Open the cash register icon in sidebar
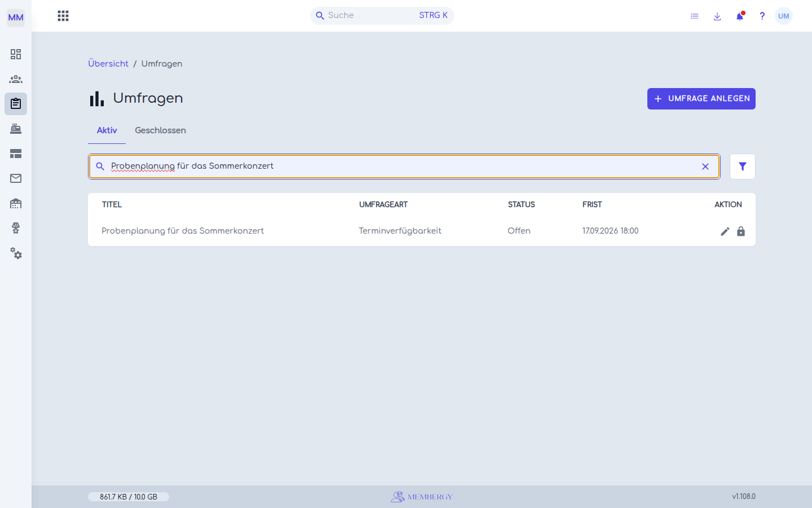This screenshot has width=812, height=508. 16,129
